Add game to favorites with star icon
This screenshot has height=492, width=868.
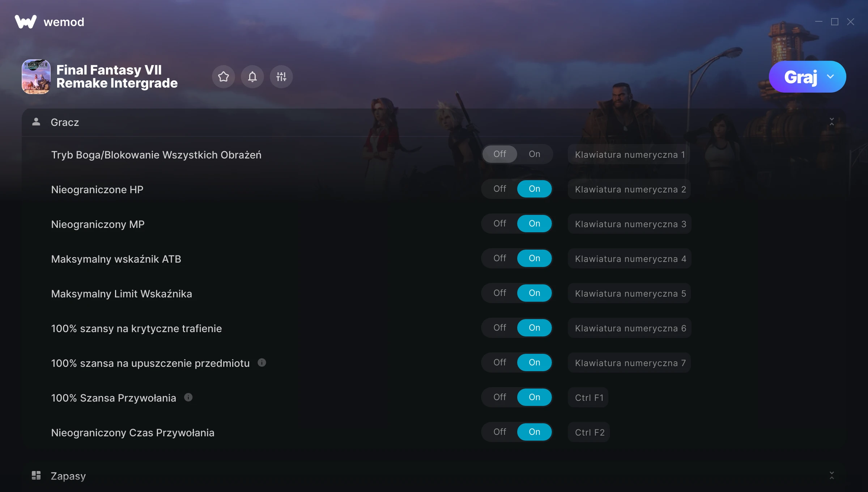click(x=223, y=77)
